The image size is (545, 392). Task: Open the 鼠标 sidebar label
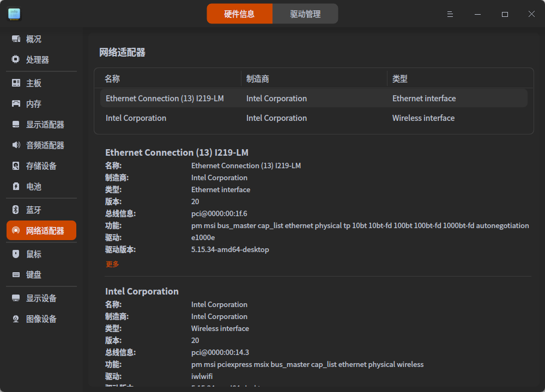pos(34,254)
